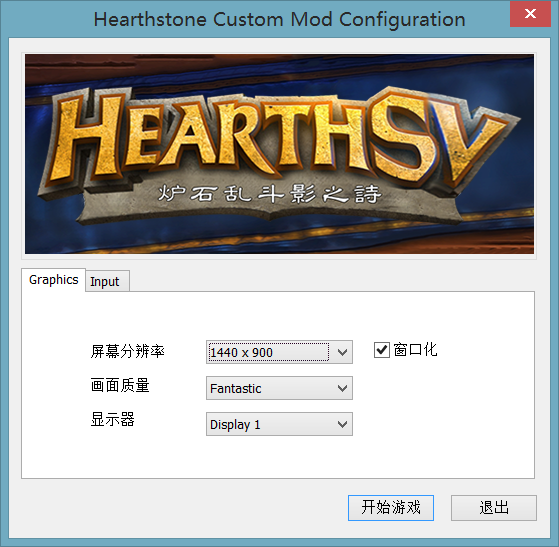This screenshot has height=547, width=559.
Task: Click the window title bar text
Action: tap(280, 19)
